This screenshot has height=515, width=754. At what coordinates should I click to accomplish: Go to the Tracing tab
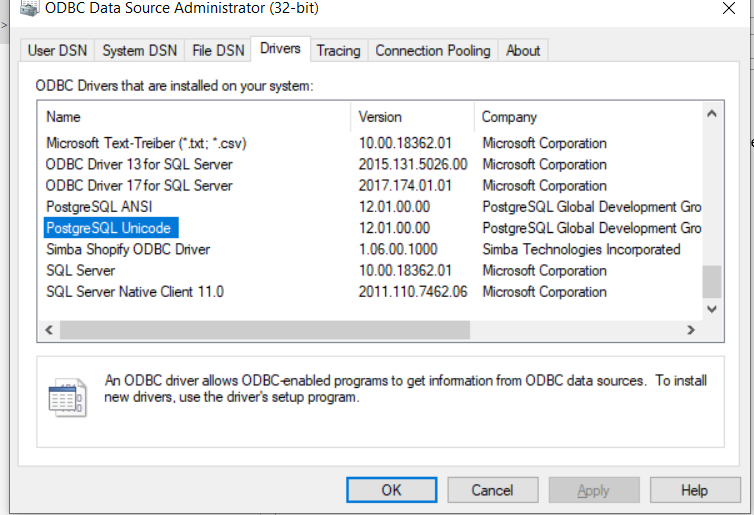(x=338, y=51)
